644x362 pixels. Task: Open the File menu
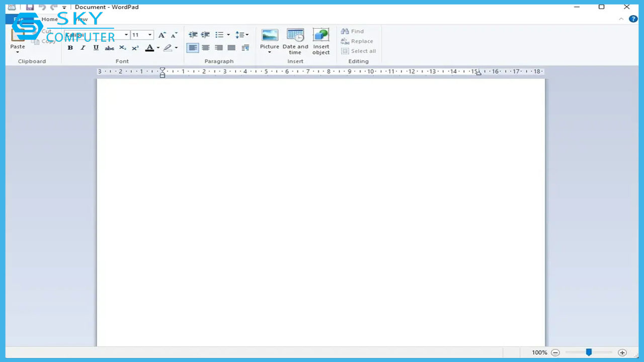19,19
